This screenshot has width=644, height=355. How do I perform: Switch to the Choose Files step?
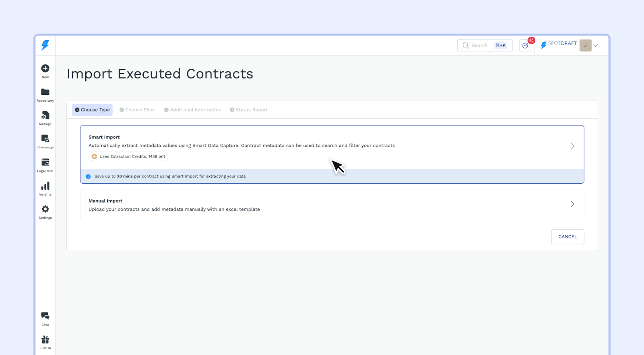click(137, 110)
